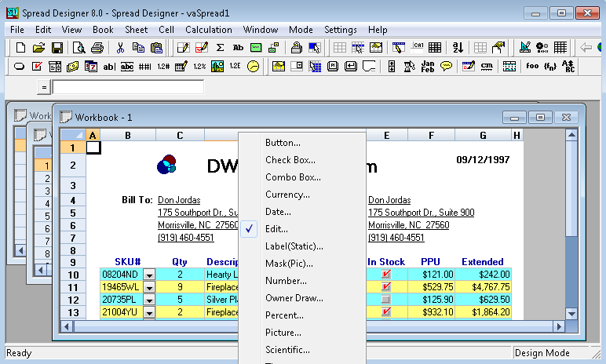Click the right-side address 175 Southport Dr., Suite 900
This screenshot has width=606, height=364.
422,212
